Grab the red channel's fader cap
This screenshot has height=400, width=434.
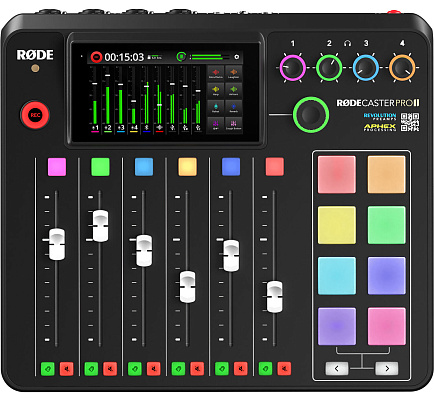coord(275,297)
